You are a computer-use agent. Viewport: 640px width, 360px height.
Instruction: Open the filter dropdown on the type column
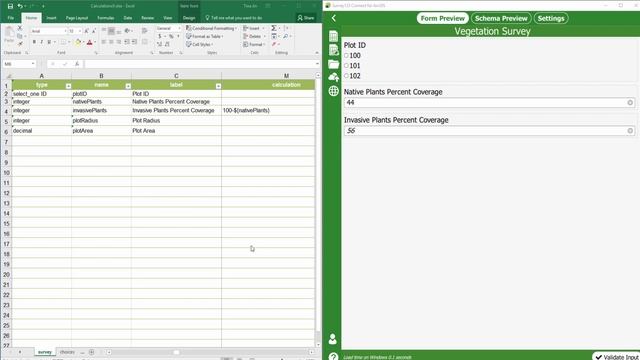tap(68, 86)
